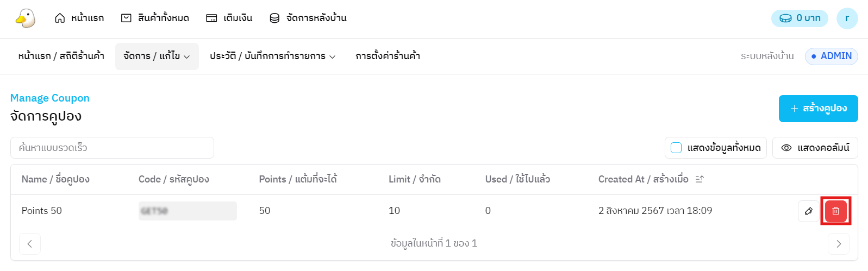Click the Created At sort icon
Viewport: 868px width, 271px height.
coord(700,179)
